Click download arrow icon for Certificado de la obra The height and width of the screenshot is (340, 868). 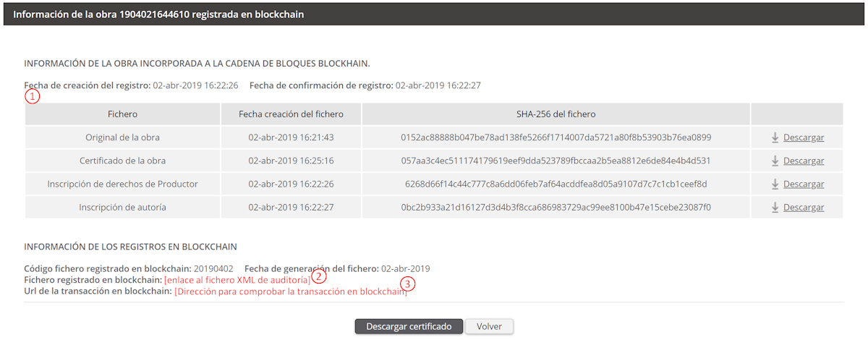coord(775,161)
